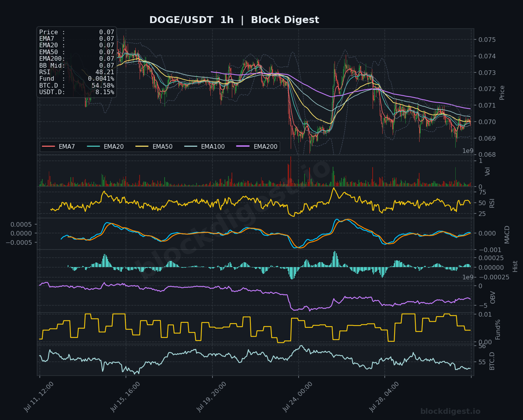Screen dimensions: 523x420
Task: Click the Vol panel axis label
Action: click(x=488, y=171)
